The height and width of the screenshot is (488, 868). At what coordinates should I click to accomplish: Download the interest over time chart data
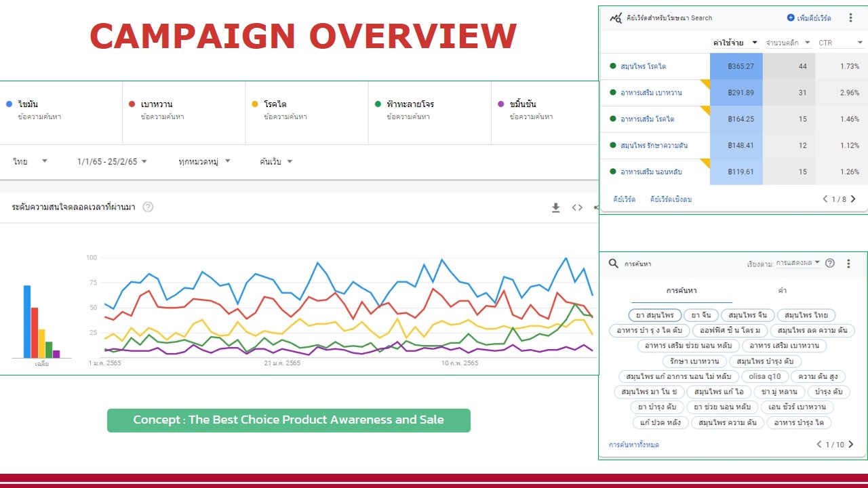555,207
